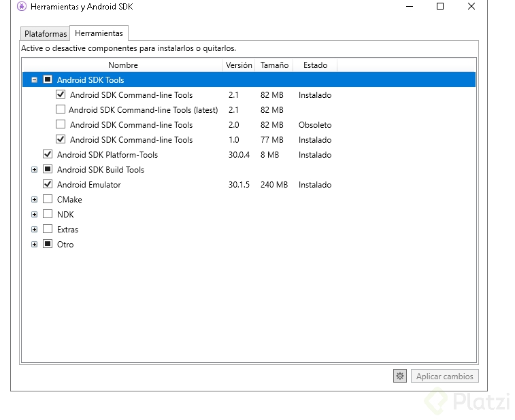Click version 30.1.5 of Android Emulator
The image size is (515, 420).
[239, 185]
